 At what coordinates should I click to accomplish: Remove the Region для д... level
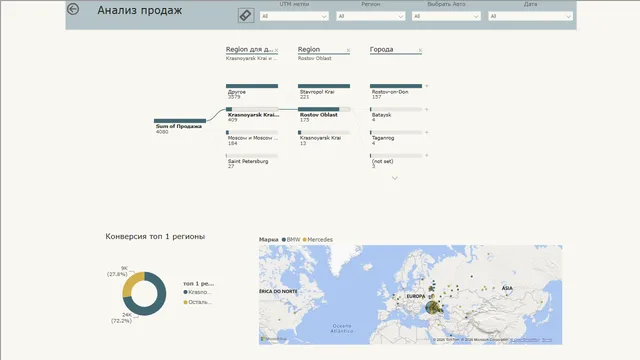tap(276, 50)
